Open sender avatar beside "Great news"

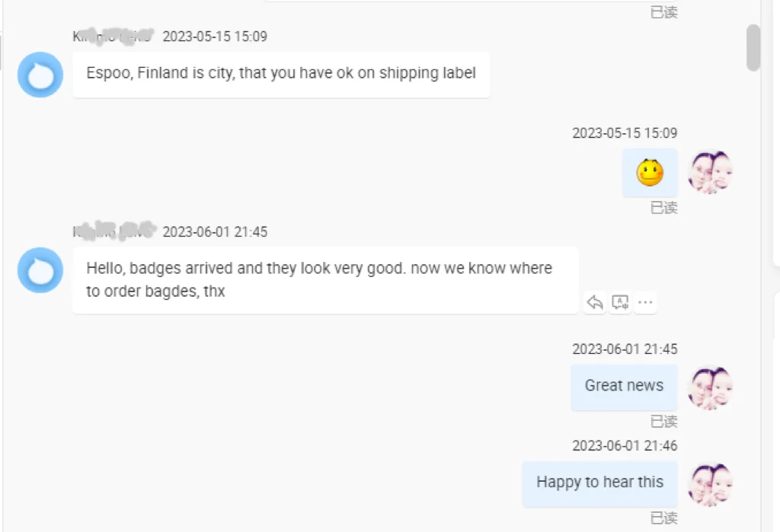(710, 388)
